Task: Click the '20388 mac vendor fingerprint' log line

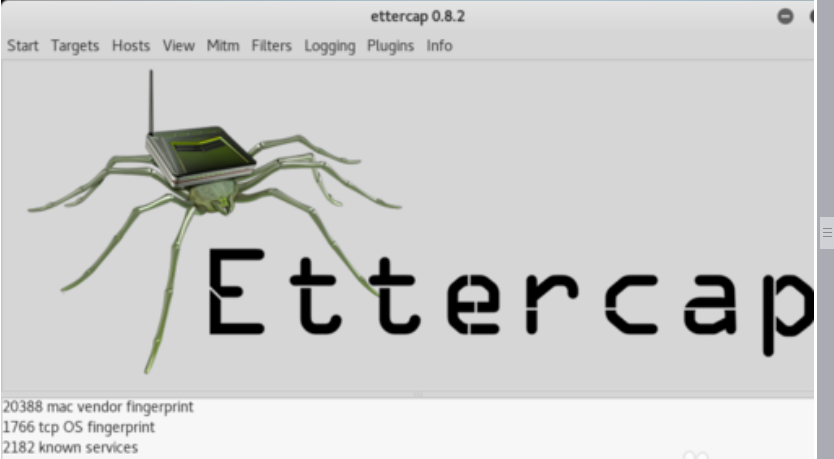Action: pyautogui.click(x=98, y=407)
